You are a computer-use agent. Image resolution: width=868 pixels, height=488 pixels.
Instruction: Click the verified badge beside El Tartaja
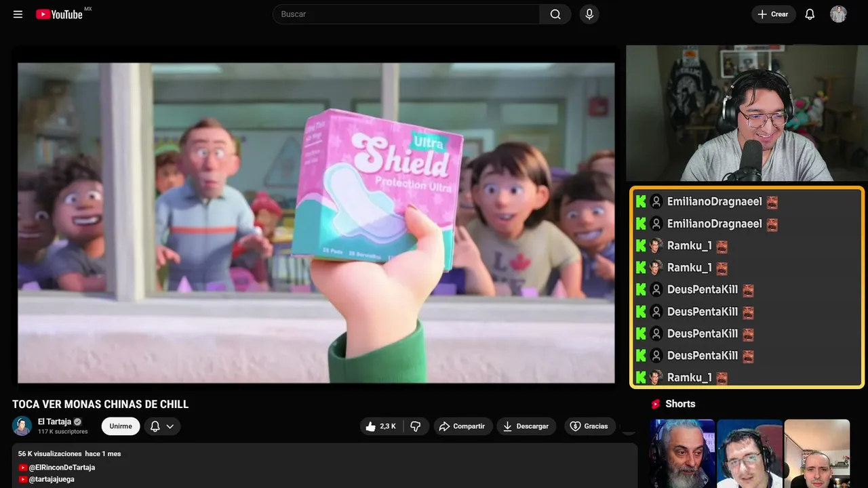(77, 422)
